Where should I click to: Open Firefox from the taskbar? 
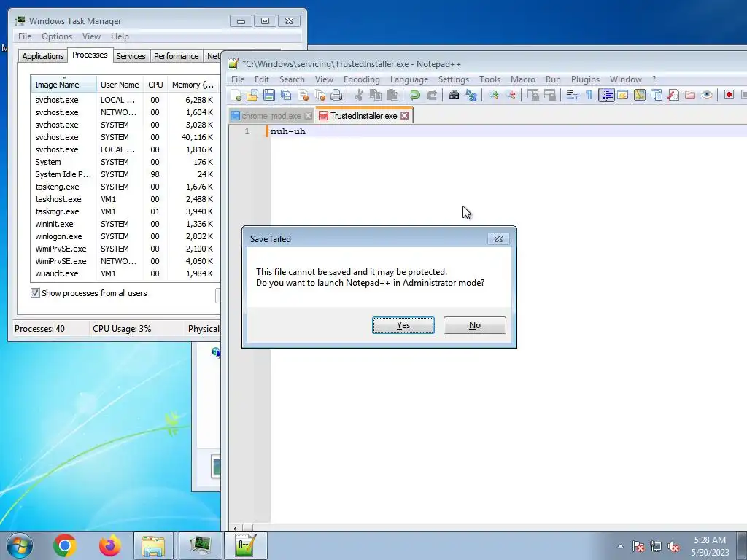click(x=109, y=545)
